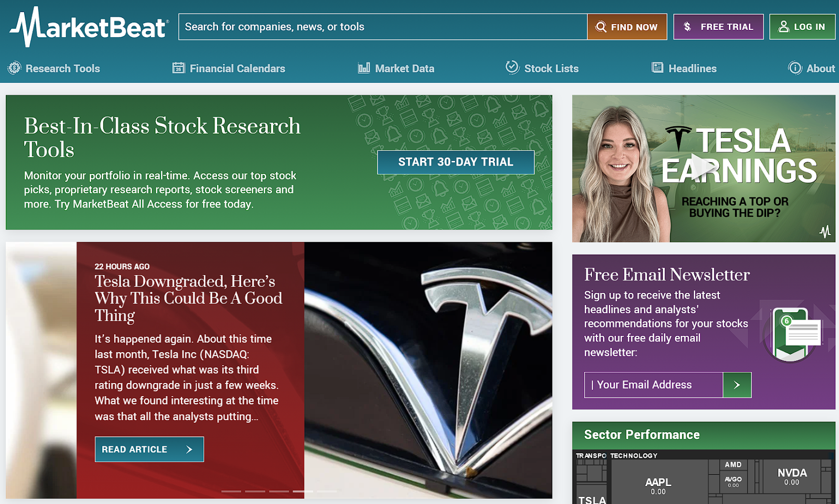Open the About menu
839x504 pixels.
[x=812, y=68]
